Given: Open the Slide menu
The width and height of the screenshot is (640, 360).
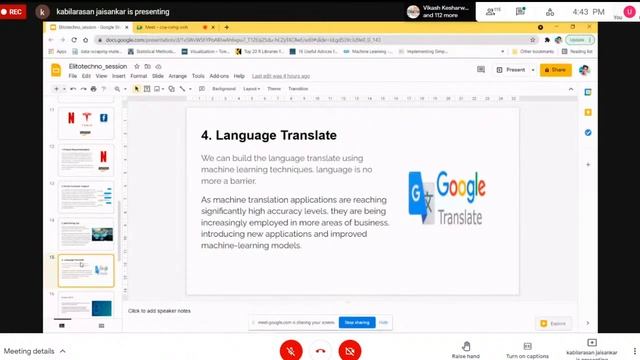Looking at the screenshot, I should click(x=158, y=76).
